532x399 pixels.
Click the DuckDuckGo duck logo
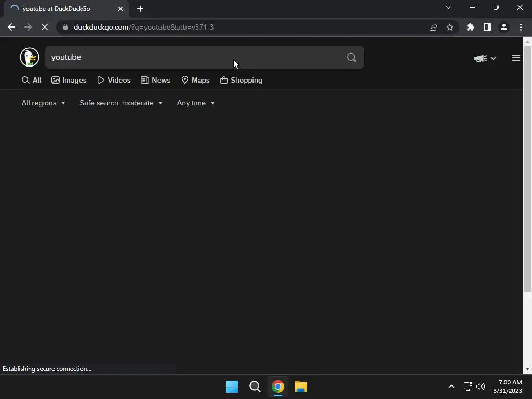tap(30, 57)
